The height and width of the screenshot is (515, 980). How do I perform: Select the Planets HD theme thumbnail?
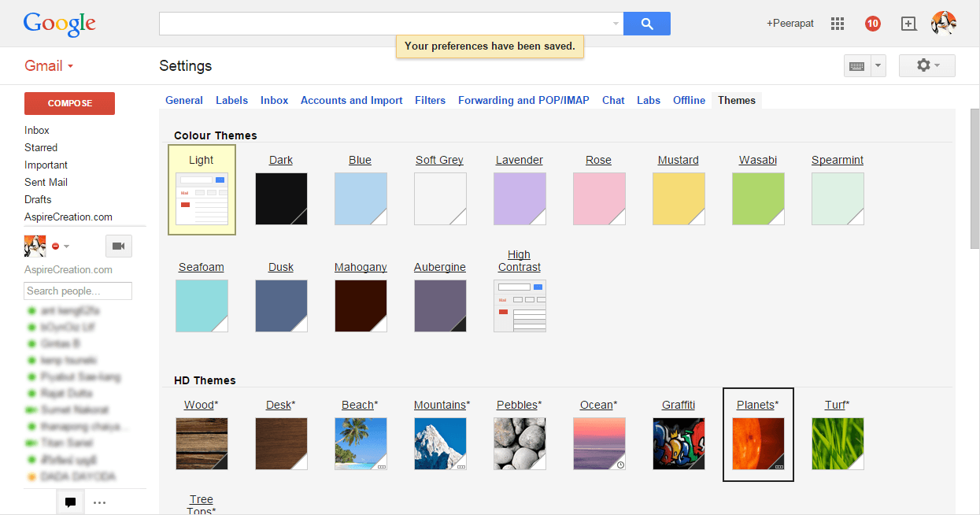[x=758, y=443]
